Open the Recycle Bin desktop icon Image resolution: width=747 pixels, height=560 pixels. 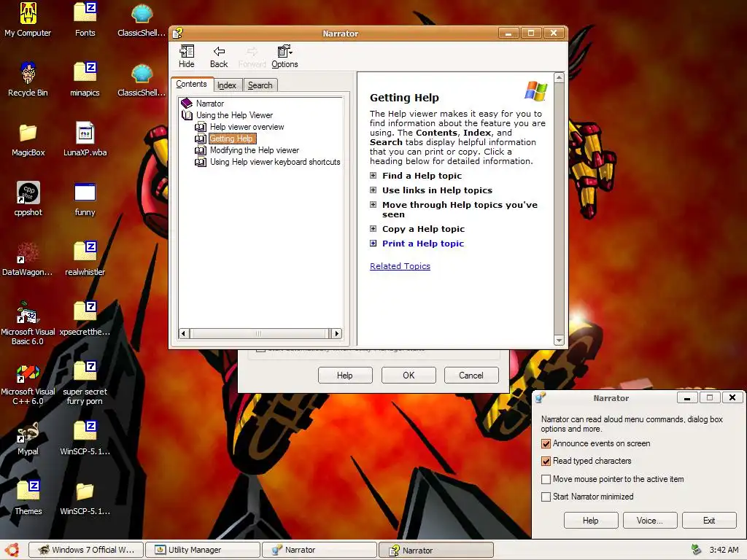coord(28,79)
